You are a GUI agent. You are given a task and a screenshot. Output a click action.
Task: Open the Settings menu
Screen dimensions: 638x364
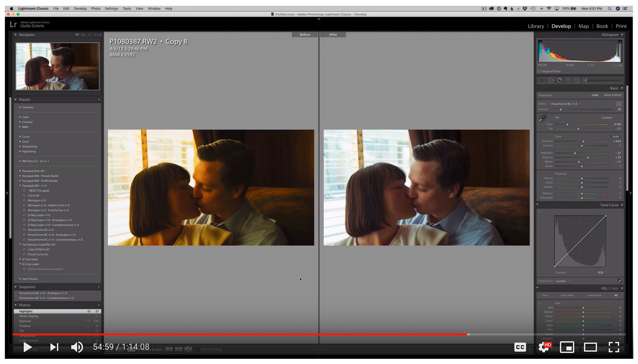point(111,9)
